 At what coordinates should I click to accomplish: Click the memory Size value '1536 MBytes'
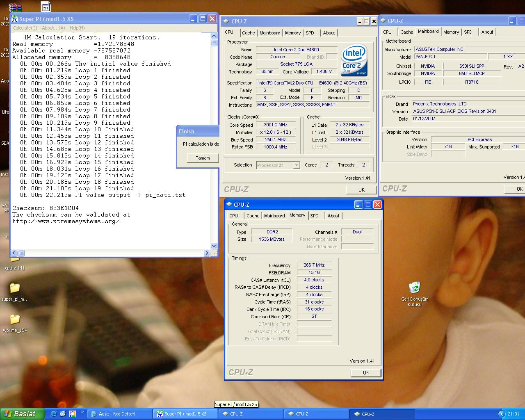[272, 239]
